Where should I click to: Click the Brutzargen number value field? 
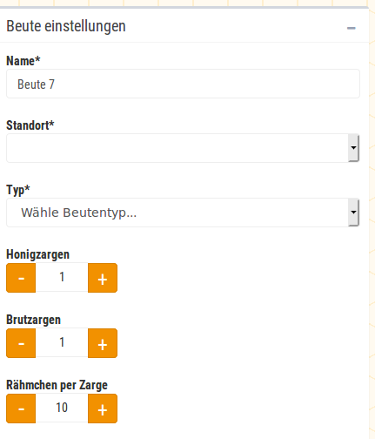(x=62, y=342)
